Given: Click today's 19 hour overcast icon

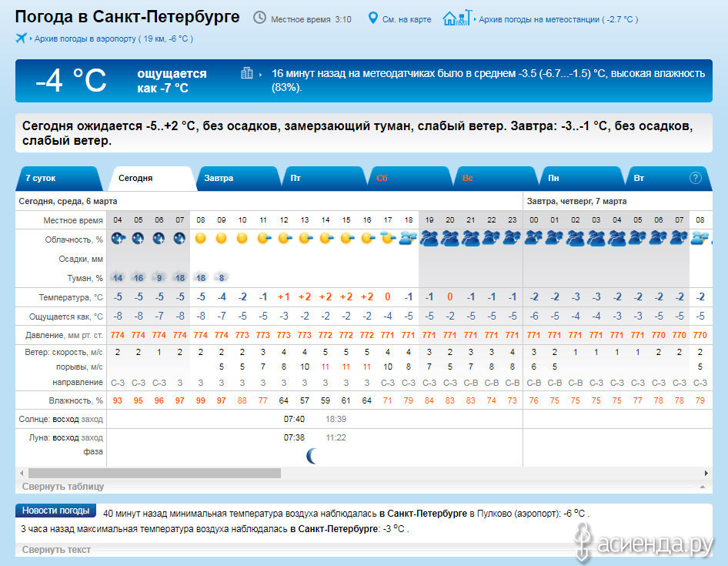Looking at the screenshot, I should point(429,239).
